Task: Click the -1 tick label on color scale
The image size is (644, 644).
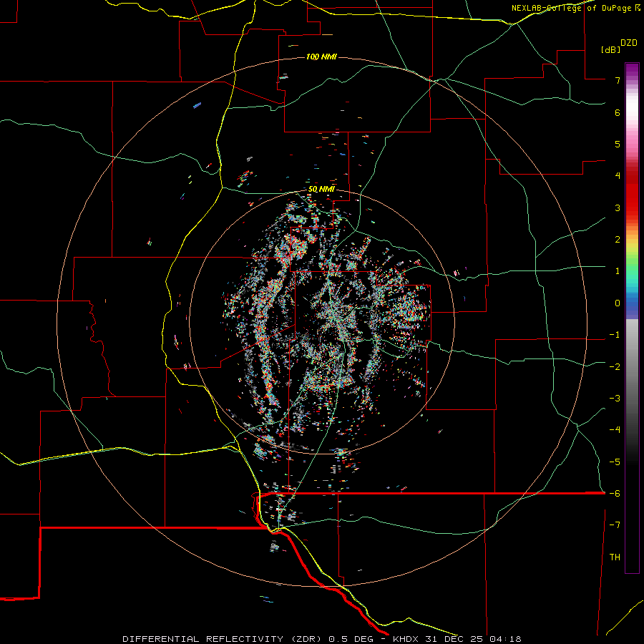Action: click(x=615, y=334)
